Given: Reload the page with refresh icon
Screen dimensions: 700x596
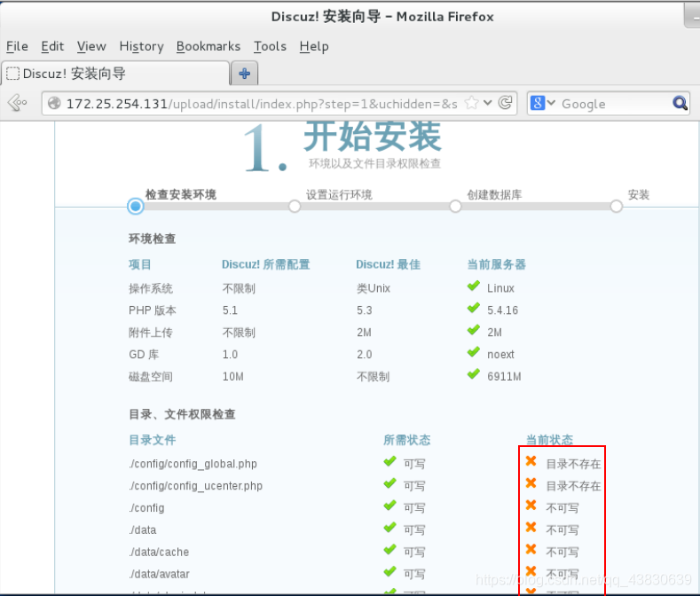Looking at the screenshot, I should [505, 103].
